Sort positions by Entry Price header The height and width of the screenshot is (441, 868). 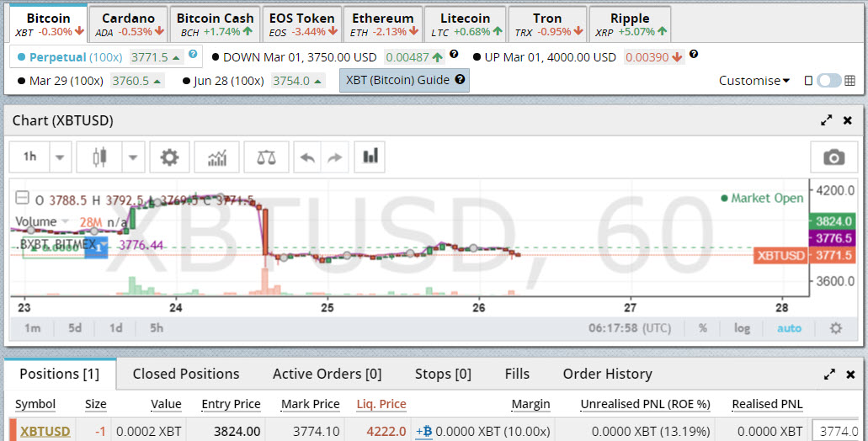point(231,404)
